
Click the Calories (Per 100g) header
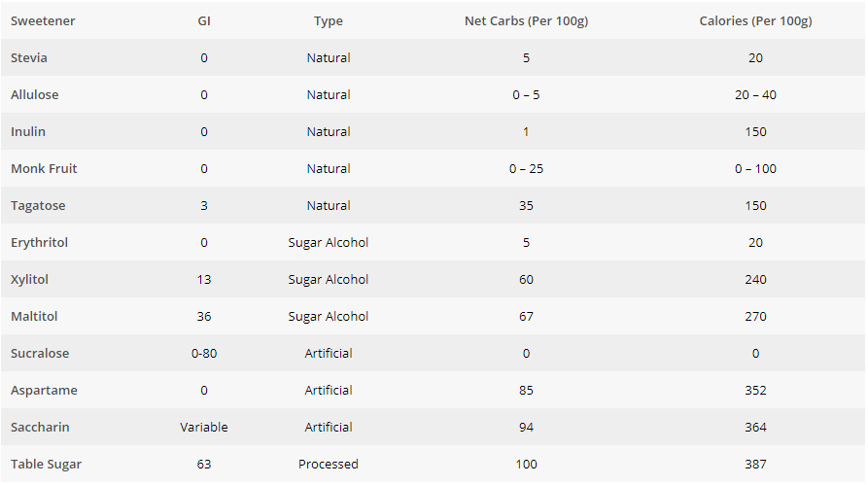[755, 20]
